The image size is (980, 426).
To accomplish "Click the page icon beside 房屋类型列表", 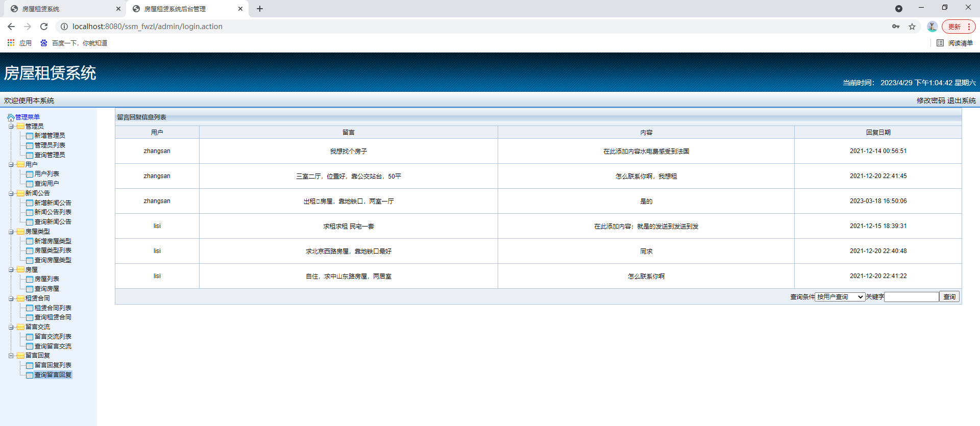I will tap(30, 250).
